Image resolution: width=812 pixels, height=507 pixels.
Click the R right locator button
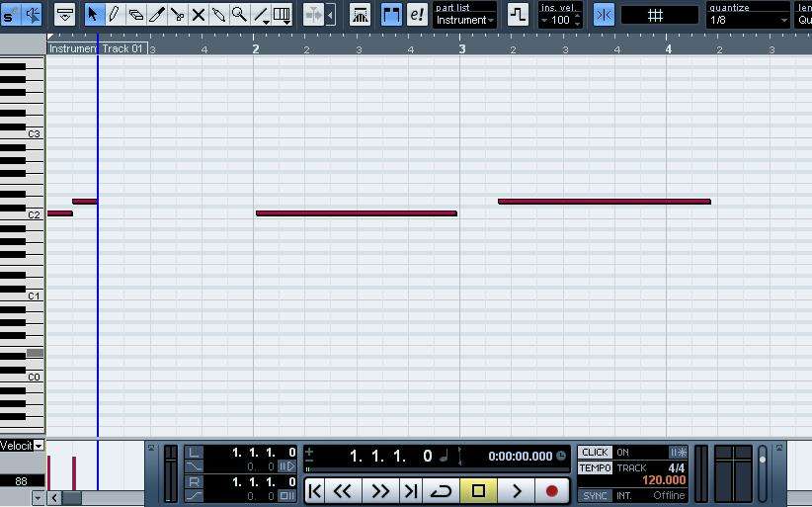click(x=194, y=482)
